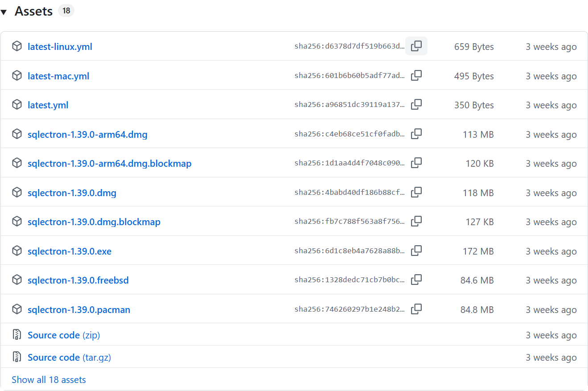Copy hash for sqlectron-1.39.0.pacman
Image resolution: width=588 pixels, height=391 pixels.
click(416, 309)
